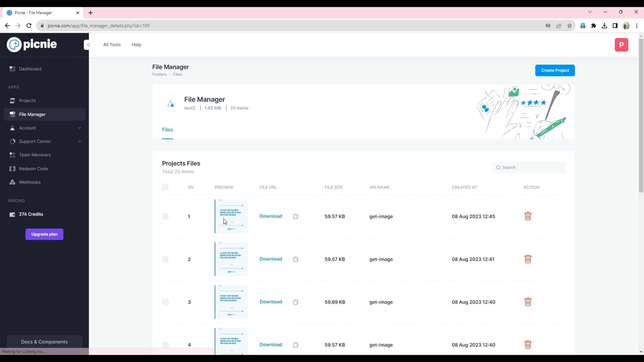The width and height of the screenshot is (644, 362).
Task: Click the pink P profile avatar
Action: (x=621, y=45)
